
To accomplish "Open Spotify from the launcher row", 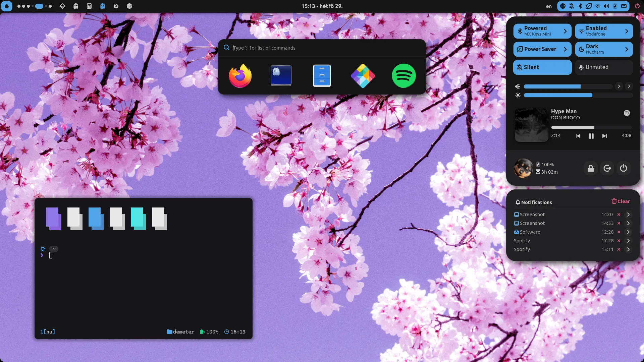I will 404,76.
